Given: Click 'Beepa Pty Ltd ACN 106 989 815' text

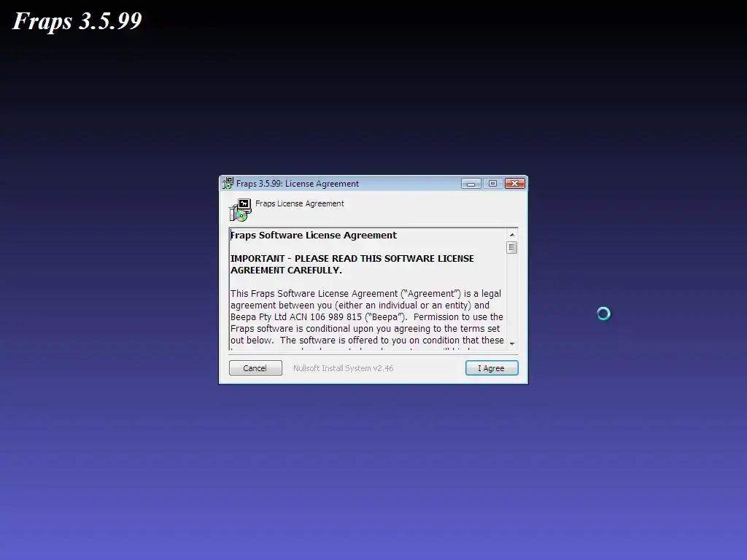Looking at the screenshot, I should 296,317.
